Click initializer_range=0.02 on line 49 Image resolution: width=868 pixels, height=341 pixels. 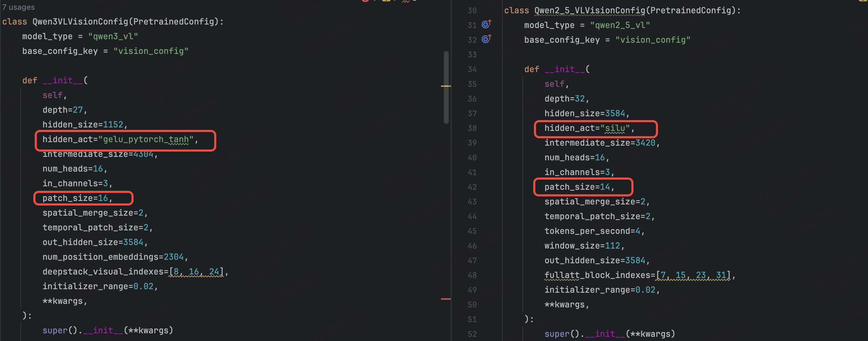point(600,290)
